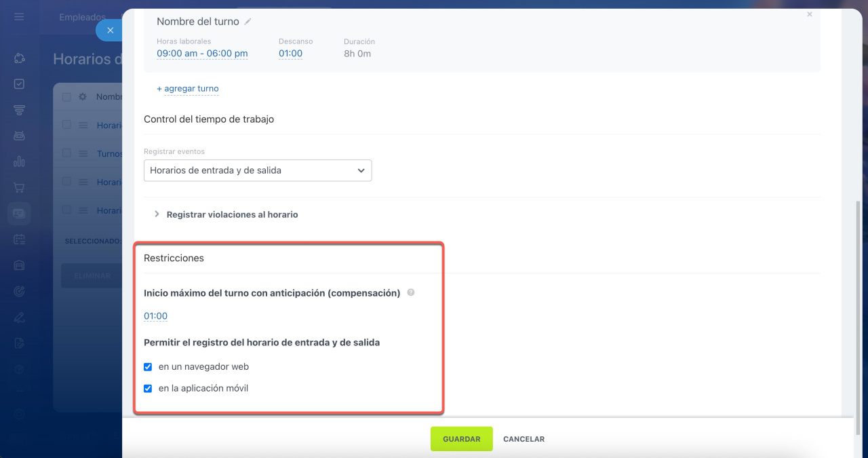This screenshot has height=458, width=868.
Task: Open the Tasks checkmark icon in sidebar
Action: [x=19, y=84]
